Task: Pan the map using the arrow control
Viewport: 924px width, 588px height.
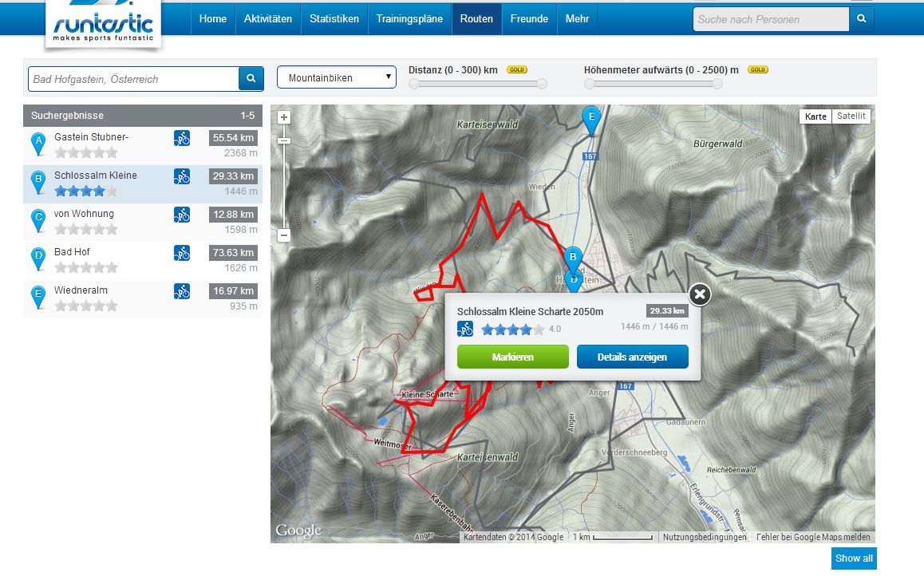Action: 284,140
